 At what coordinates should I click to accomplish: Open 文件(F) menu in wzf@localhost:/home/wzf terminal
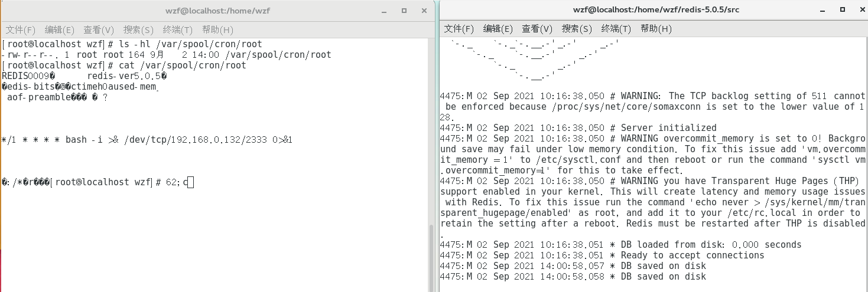(21, 29)
